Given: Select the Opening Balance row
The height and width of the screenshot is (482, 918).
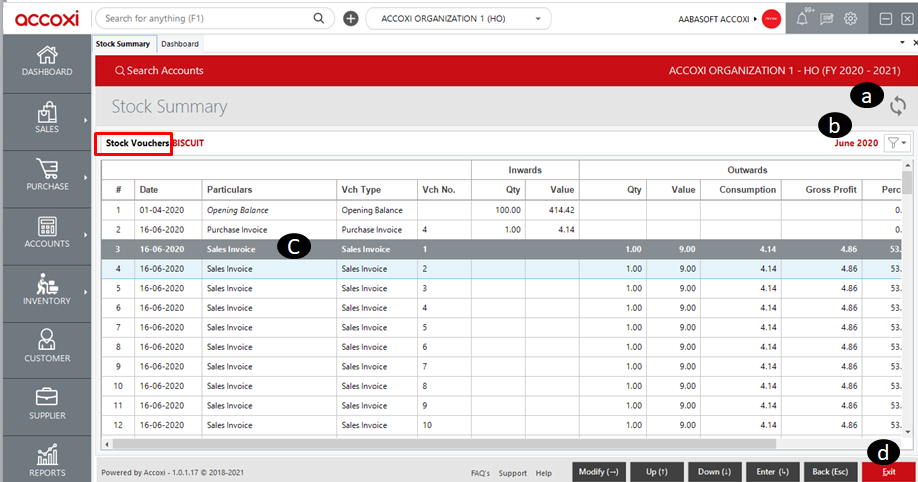Looking at the screenshot, I should click(502, 210).
